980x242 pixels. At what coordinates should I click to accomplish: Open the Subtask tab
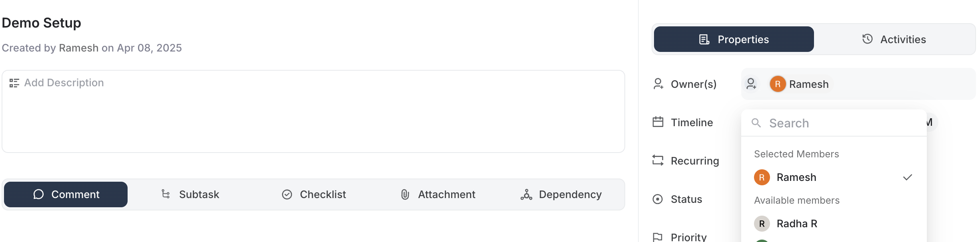[x=190, y=194]
